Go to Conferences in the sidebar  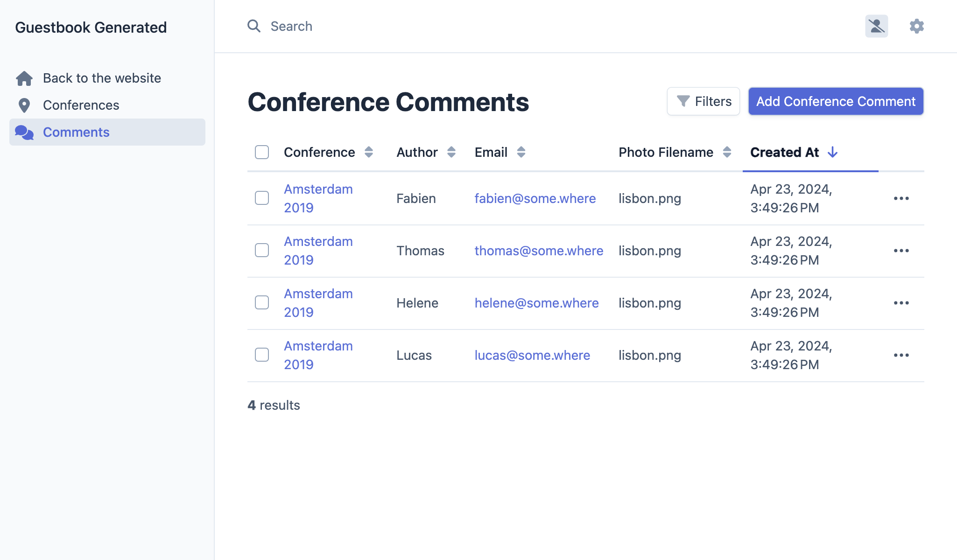click(81, 105)
